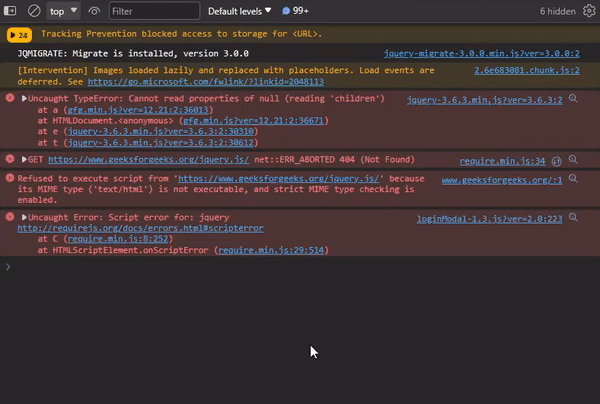600x404 pixels.
Task: Click the error icon of Uncaught TypeError row
Action: point(10,98)
